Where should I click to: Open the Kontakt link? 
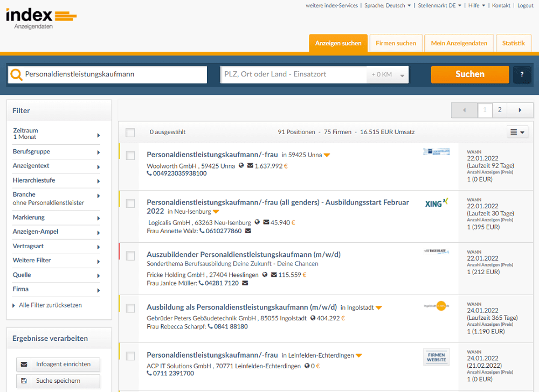[x=501, y=5]
